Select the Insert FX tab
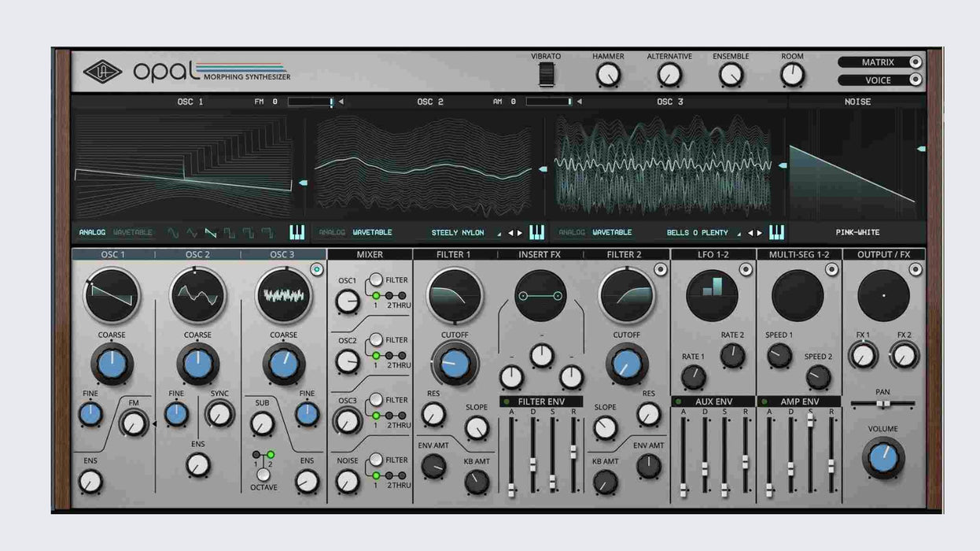The image size is (980, 551). click(x=540, y=254)
